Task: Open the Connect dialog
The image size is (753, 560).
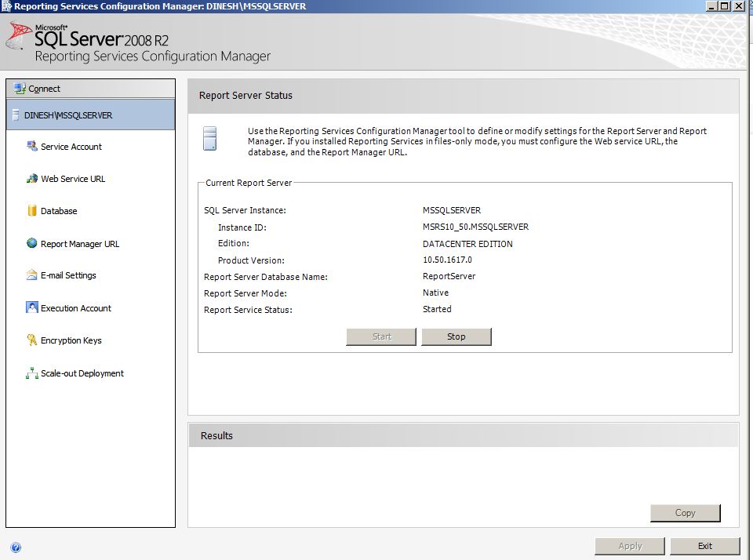Action: tap(90, 89)
